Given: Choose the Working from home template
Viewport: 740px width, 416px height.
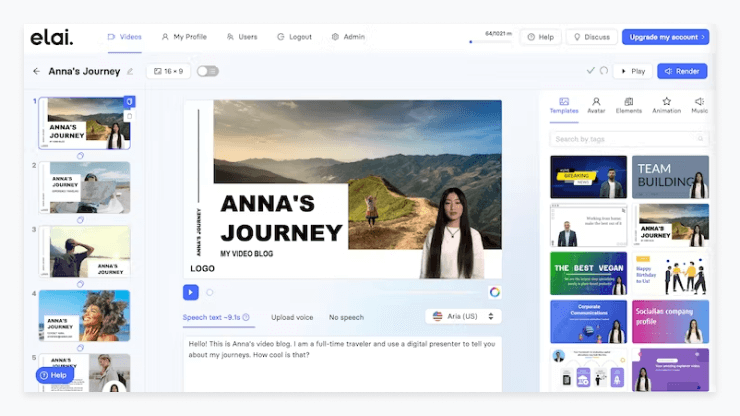Looking at the screenshot, I should (589, 225).
